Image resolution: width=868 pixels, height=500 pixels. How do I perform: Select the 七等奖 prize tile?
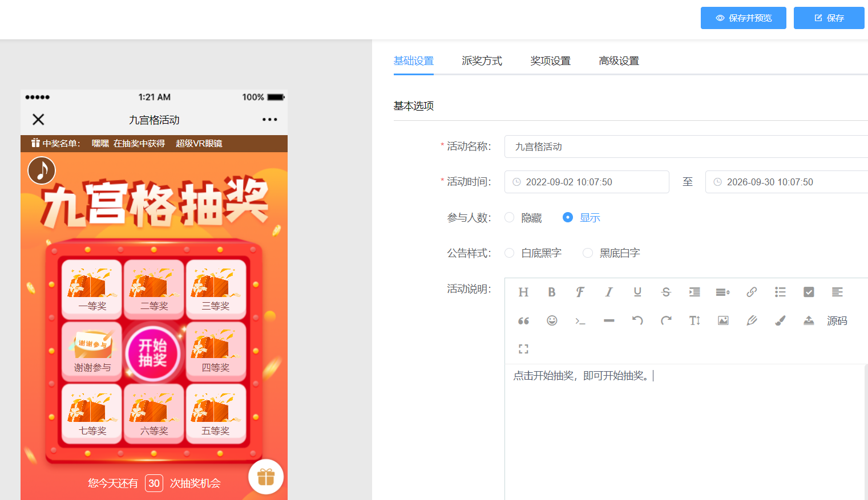tap(92, 413)
